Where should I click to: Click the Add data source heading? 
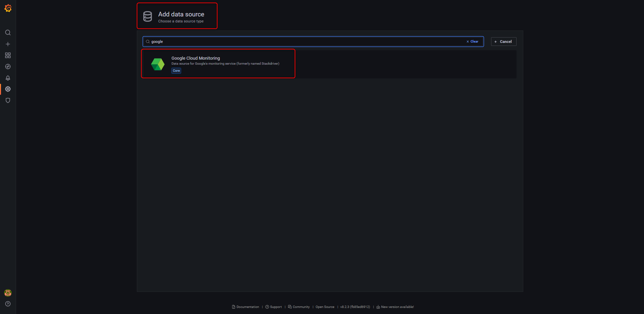click(x=181, y=14)
